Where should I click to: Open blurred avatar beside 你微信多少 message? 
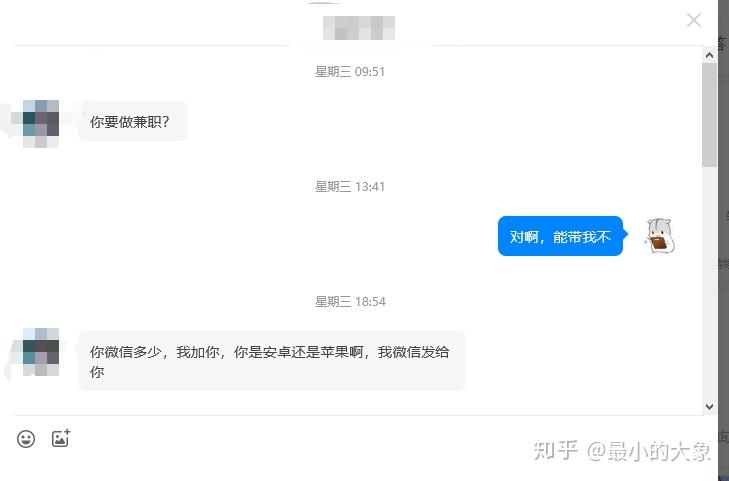pyautogui.click(x=41, y=352)
